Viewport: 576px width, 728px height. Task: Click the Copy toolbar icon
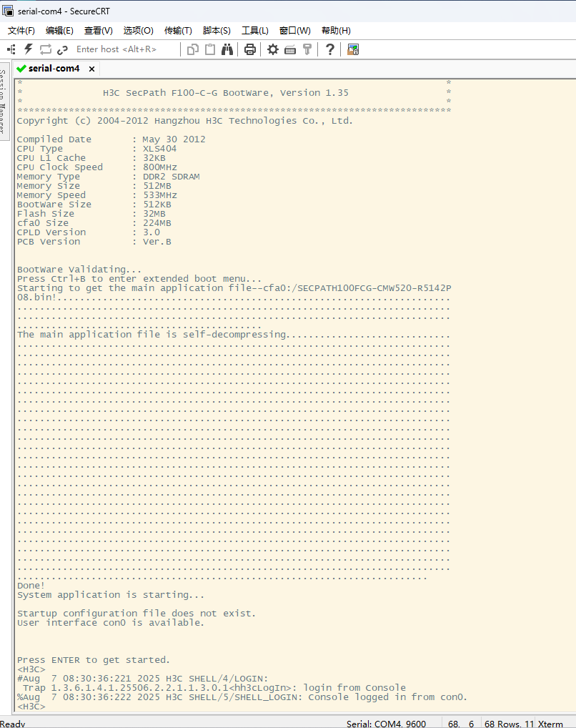tap(193, 49)
